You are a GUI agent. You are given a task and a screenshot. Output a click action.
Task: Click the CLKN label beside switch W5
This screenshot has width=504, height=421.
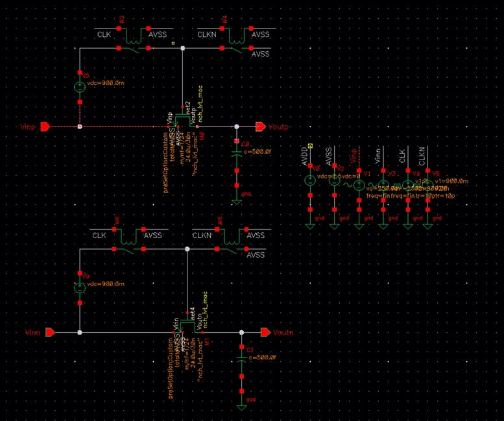(202, 235)
